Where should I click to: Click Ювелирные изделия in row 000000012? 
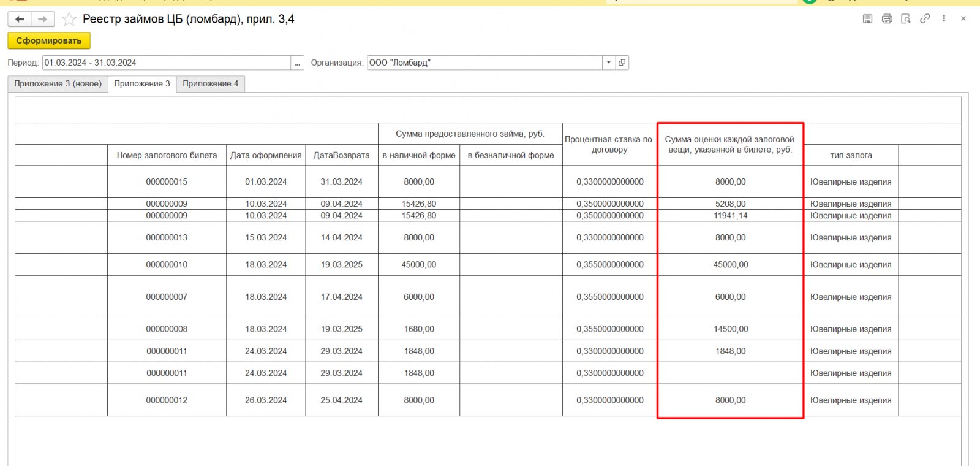(851, 400)
